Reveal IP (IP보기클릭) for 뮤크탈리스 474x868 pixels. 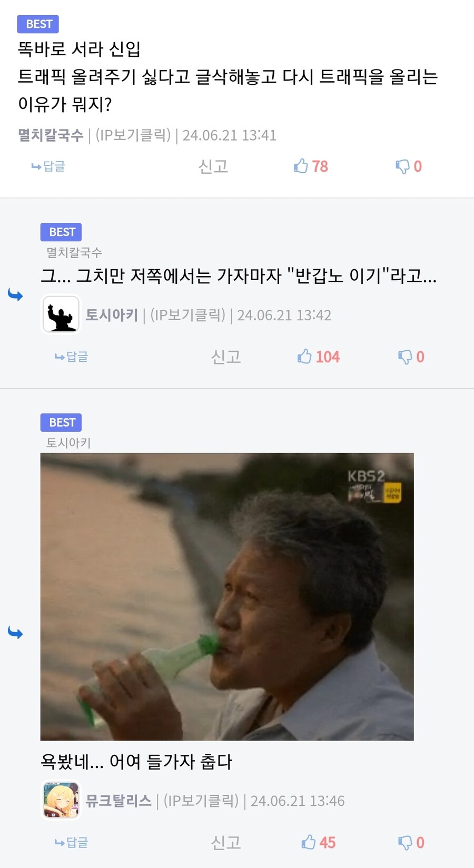pos(201,801)
